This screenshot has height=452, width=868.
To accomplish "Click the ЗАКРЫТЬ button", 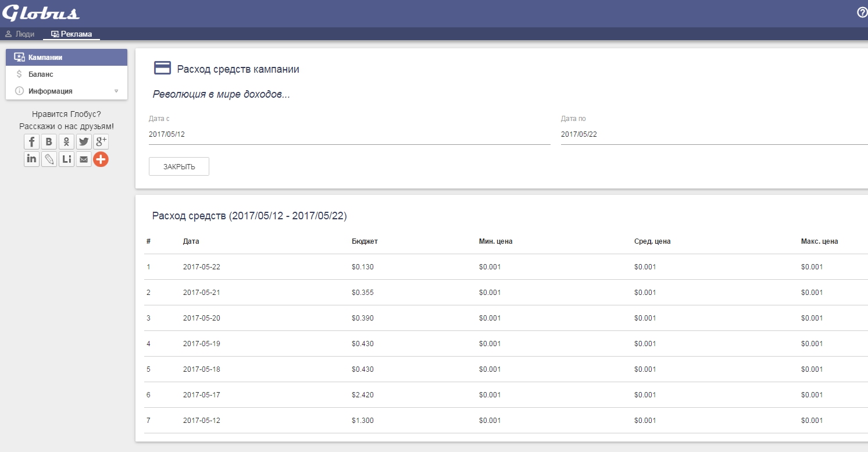I will (x=179, y=166).
